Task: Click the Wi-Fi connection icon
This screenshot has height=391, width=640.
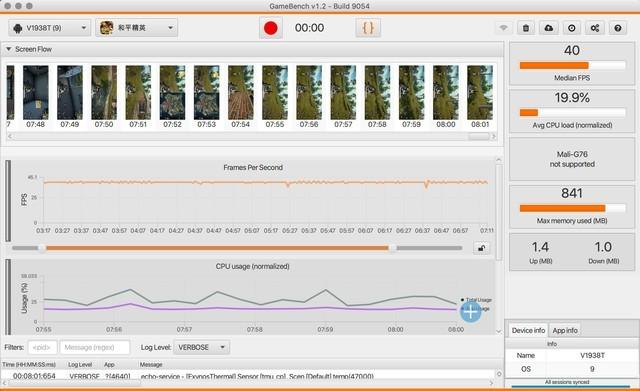Action: click(504, 28)
